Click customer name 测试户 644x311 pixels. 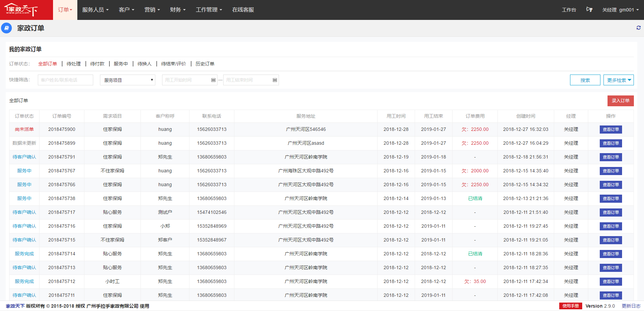[165, 212]
